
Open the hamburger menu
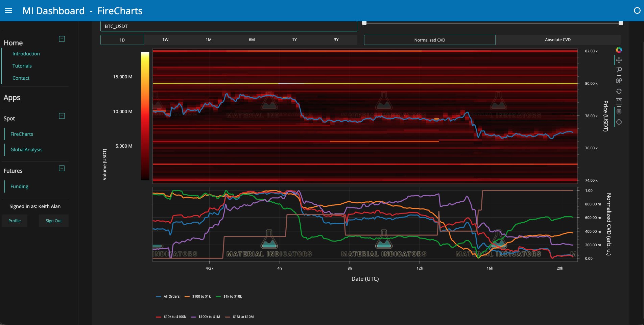tap(8, 11)
